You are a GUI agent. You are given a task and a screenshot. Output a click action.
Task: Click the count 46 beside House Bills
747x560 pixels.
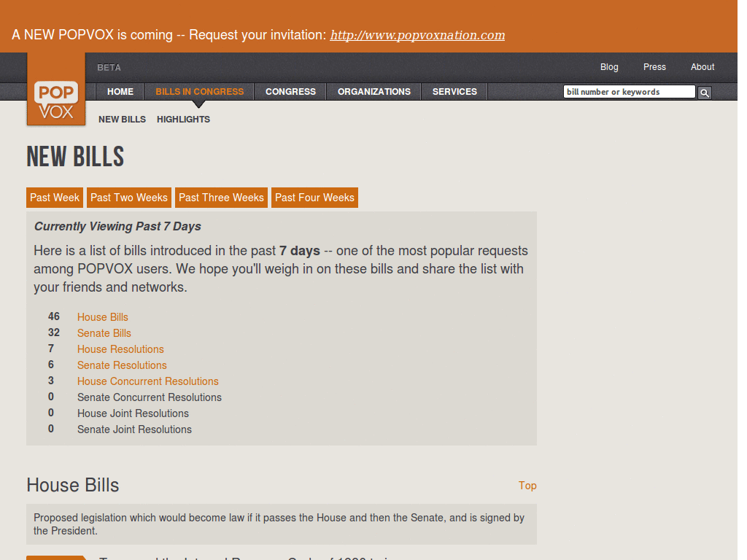[x=54, y=316]
